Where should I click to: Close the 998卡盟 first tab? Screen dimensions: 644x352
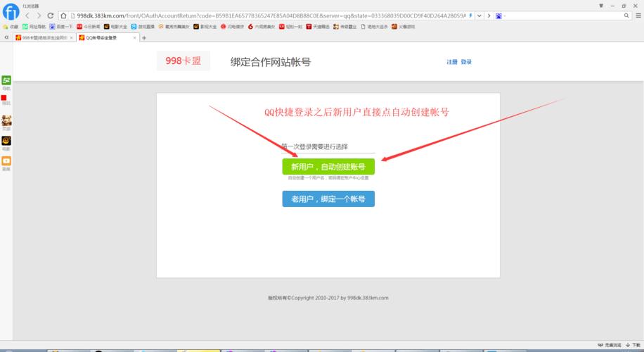click(x=72, y=37)
